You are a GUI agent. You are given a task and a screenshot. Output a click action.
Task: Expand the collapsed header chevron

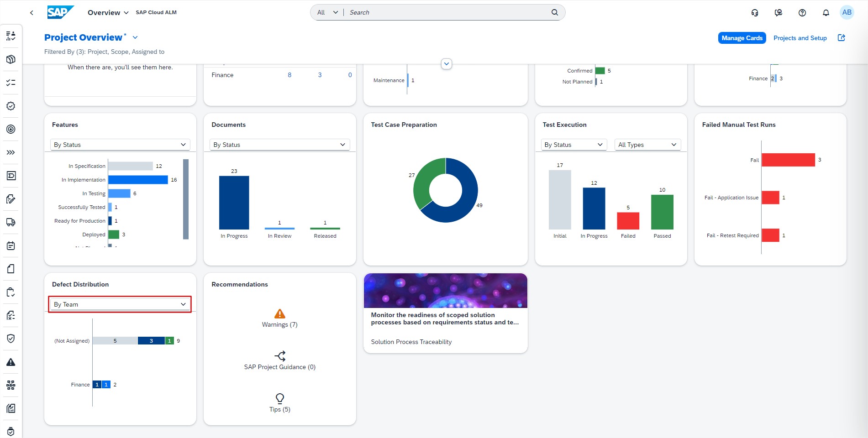click(x=447, y=64)
